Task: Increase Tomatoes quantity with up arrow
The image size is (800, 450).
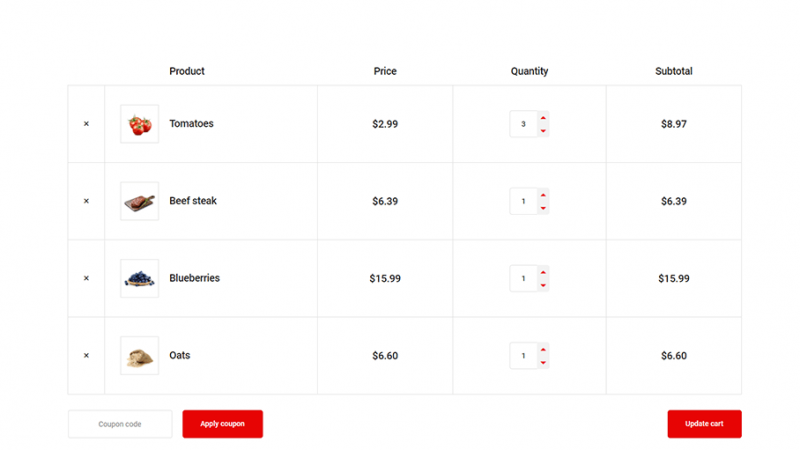Action: pos(543,118)
